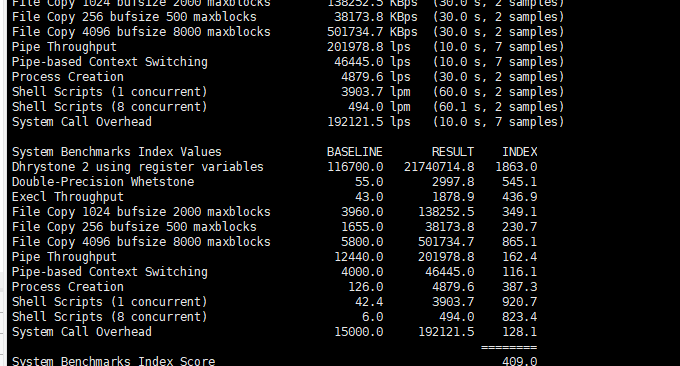Click index 865.1 for File Copy 4096

(520, 242)
